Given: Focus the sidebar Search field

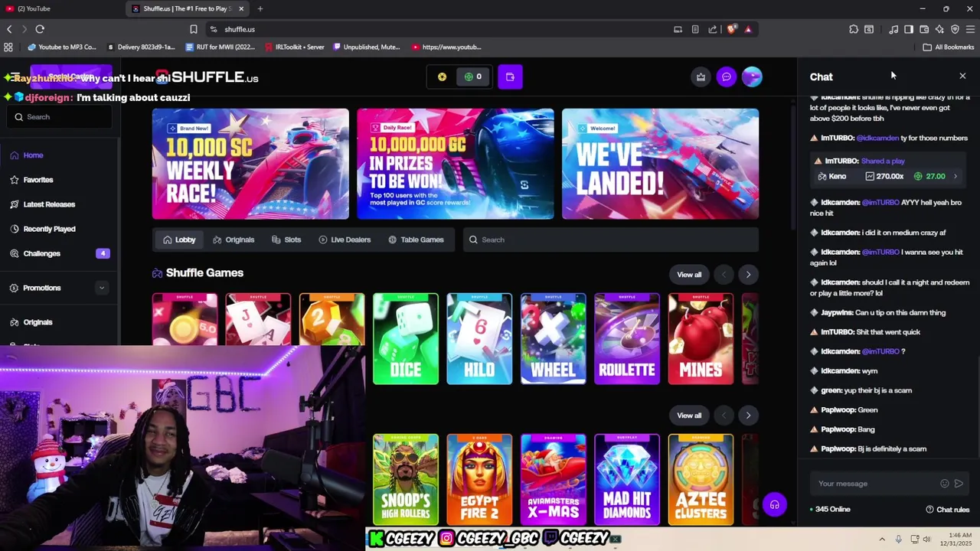Looking at the screenshot, I should pos(61,117).
